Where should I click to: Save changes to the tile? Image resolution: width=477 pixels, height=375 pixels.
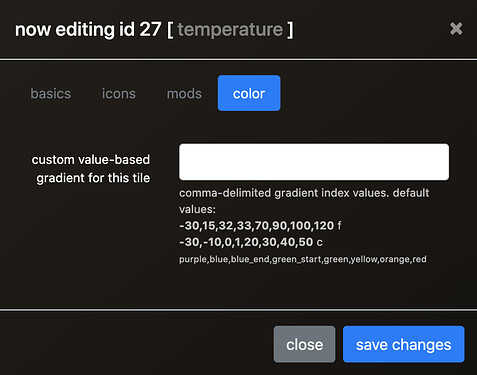click(403, 344)
